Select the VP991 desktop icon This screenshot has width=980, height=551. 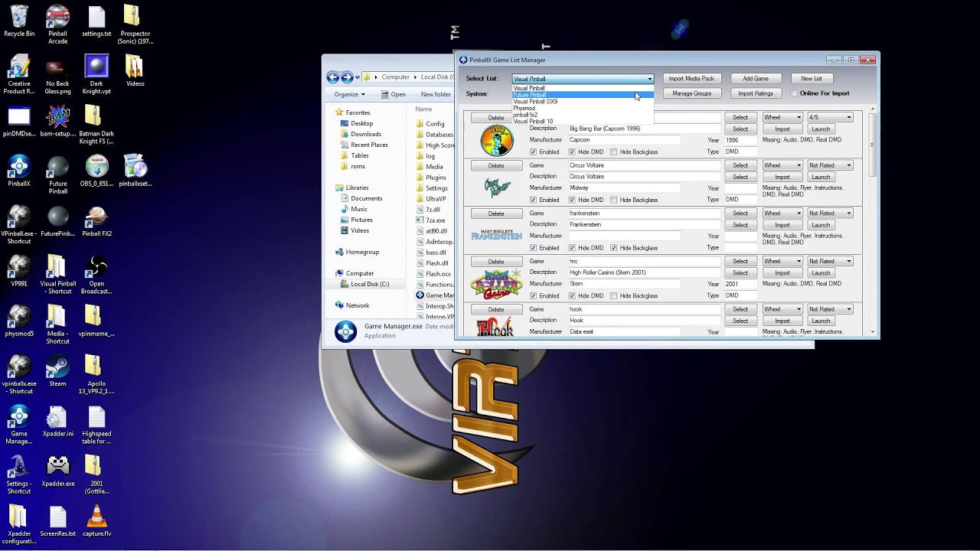pos(19,271)
